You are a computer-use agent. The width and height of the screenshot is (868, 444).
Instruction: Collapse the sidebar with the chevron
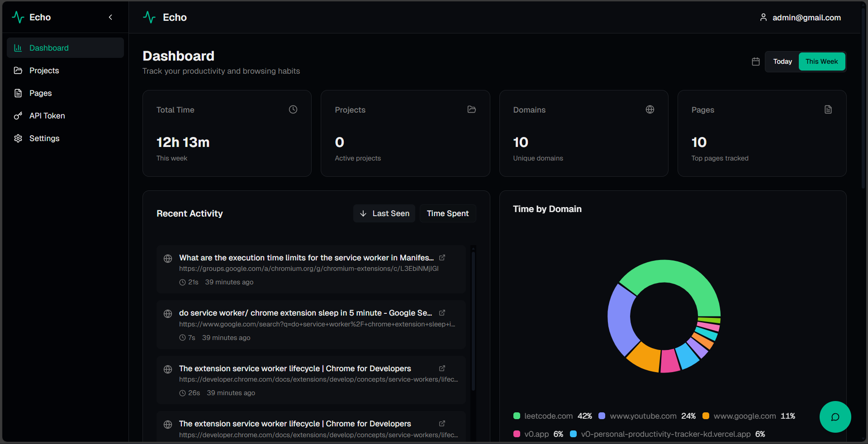(x=110, y=17)
